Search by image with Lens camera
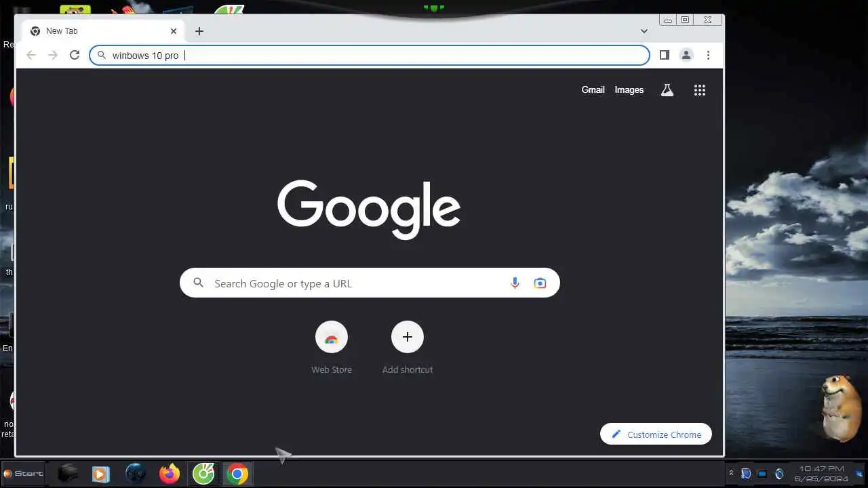The height and width of the screenshot is (488, 868). pos(540,283)
